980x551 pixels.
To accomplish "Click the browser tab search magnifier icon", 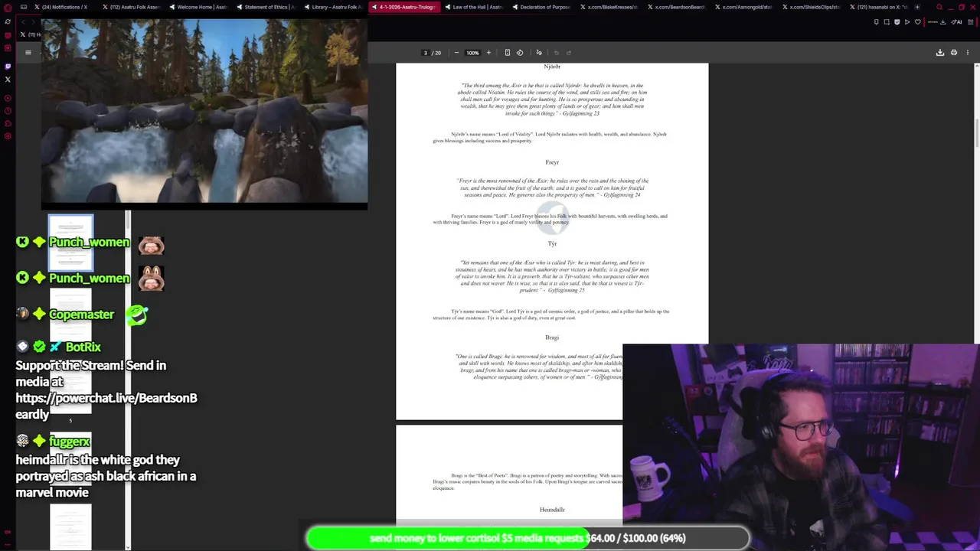I will (x=939, y=7).
